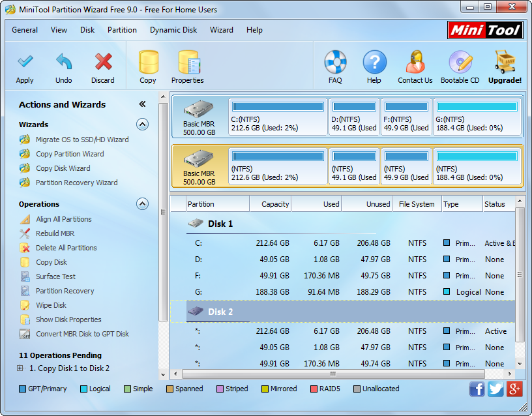Click the Wipe Disk icon

tap(25, 305)
